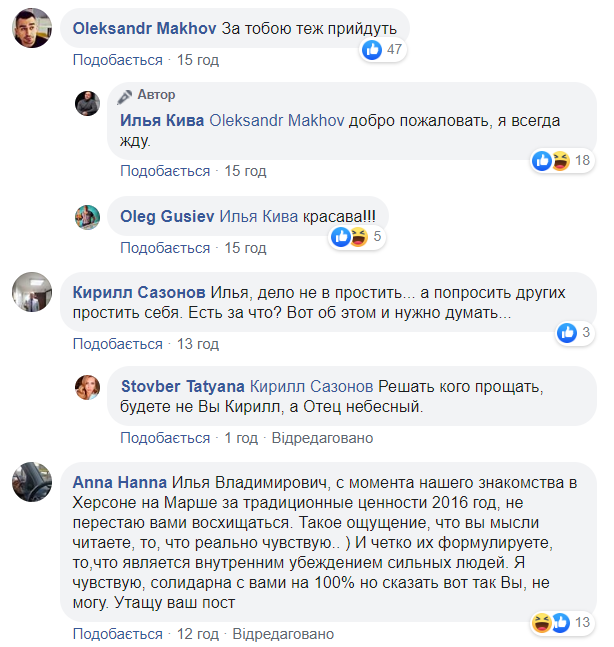Open Илья Кива's small avatar
This screenshot has width=614, height=647.
[87, 103]
